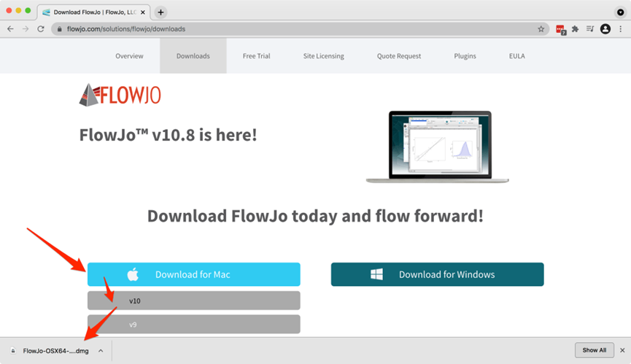This screenshot has height=364, width=631.
Task: Click the tab search dropdown circle
Action: [621, 12]
